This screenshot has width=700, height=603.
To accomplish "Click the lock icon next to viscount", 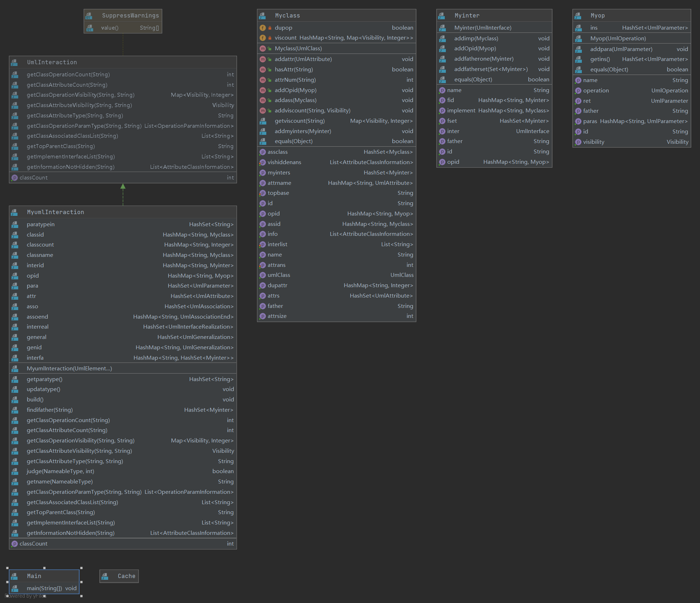I will 270,38.
